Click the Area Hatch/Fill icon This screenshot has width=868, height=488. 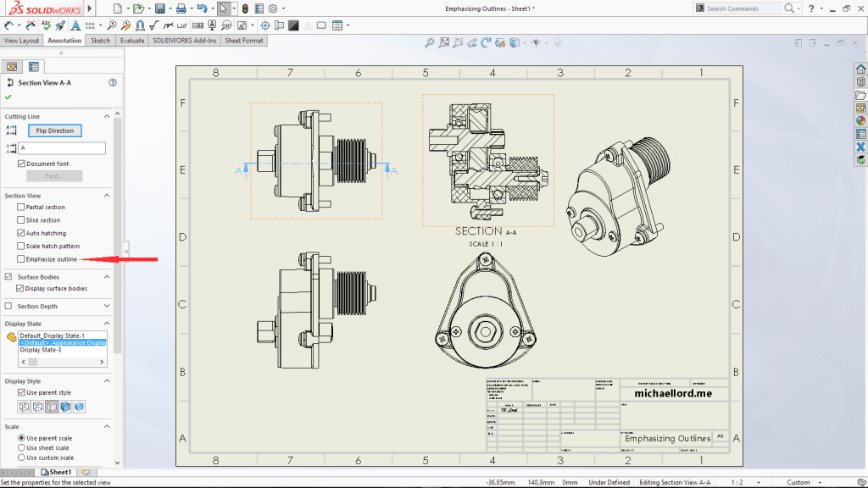pos(293,25)
